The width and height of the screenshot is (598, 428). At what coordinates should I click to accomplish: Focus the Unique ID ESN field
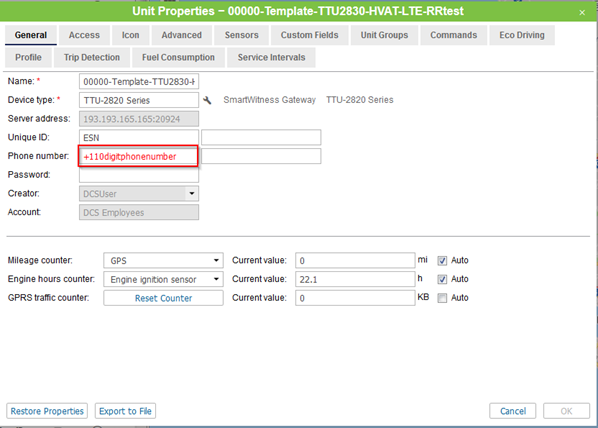(139, 137)
